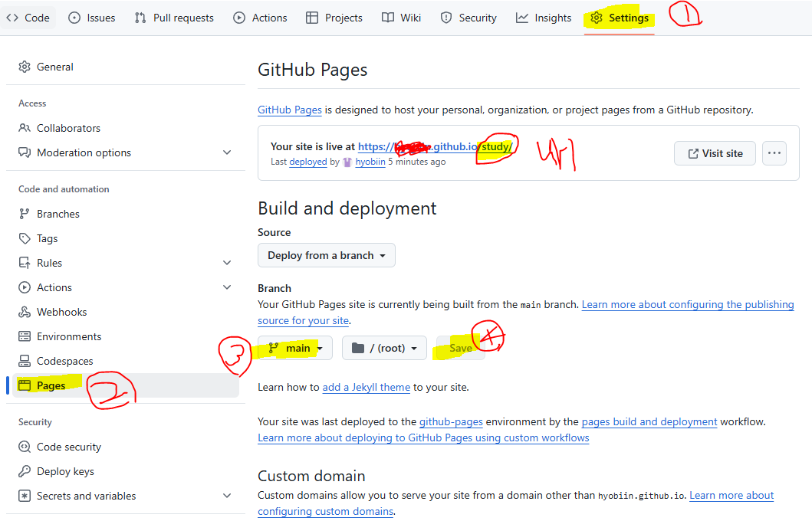This screenshot has height=521, width=812.
Task: Open the Code tab
Action: click(28, 18)
